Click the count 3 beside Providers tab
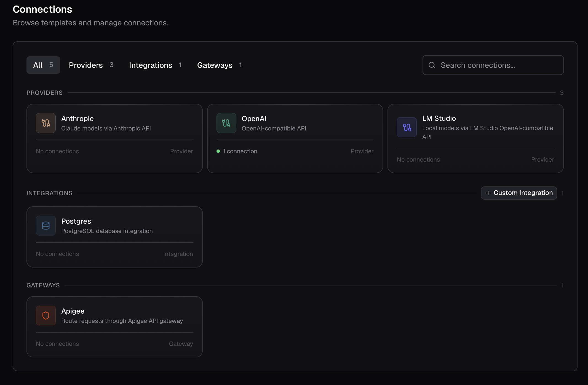This screenshot has height=385, width=588. 111,65
